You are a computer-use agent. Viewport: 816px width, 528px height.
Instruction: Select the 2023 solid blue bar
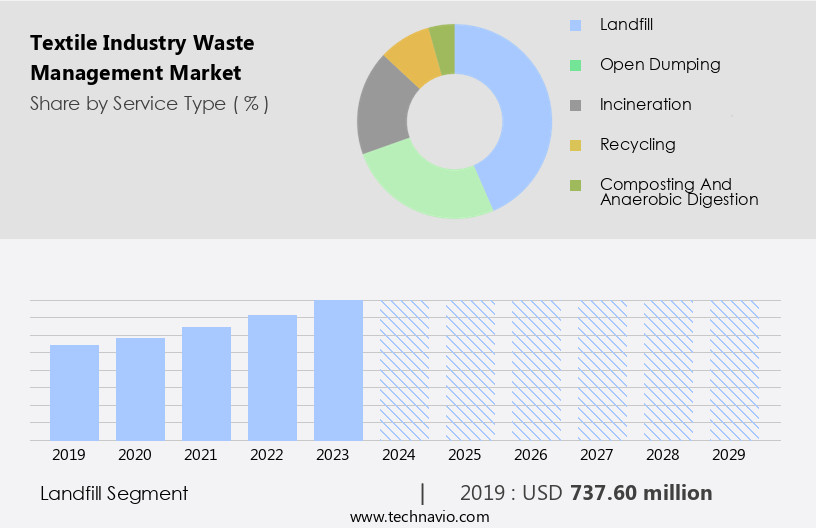click(338, 370)
